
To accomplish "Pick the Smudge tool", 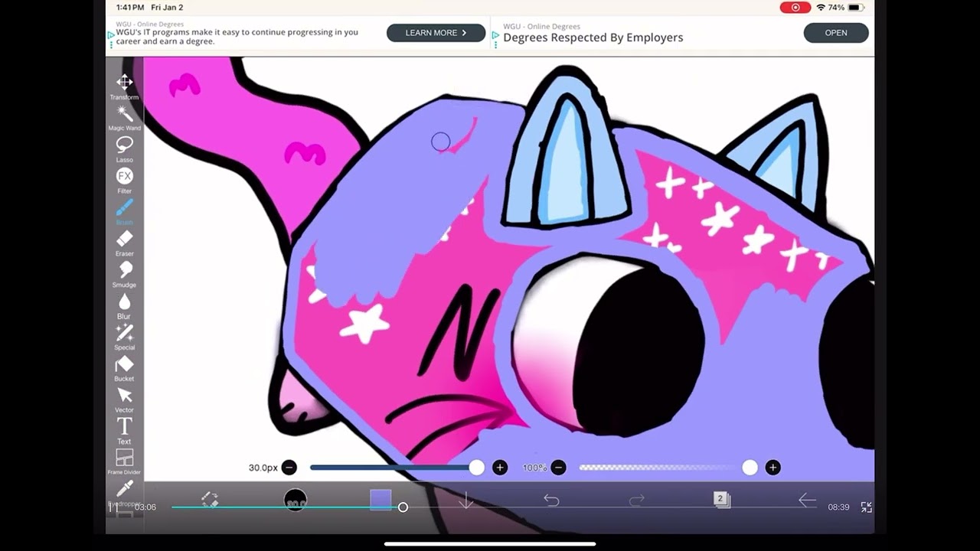I will click(124, 275).
